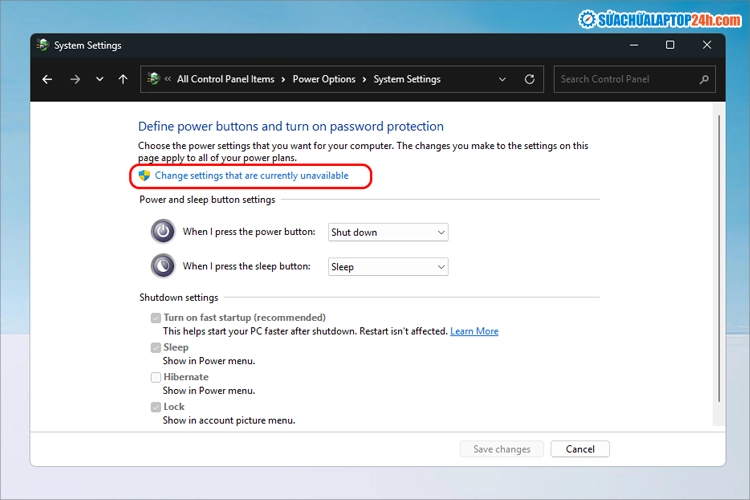The height and width of the screenshot is (500, 750).
Task: Open Power Options breadcrumb
Action: tap(324, 79)
